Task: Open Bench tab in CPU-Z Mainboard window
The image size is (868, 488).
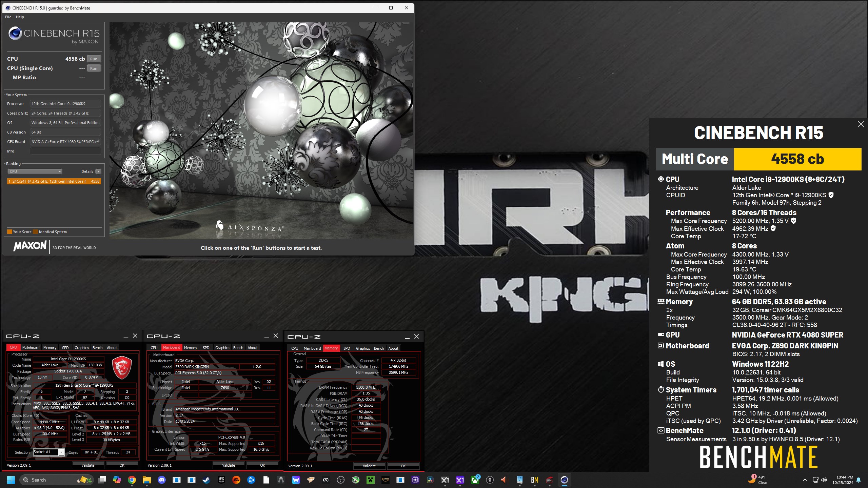Action: pos(238,348)
